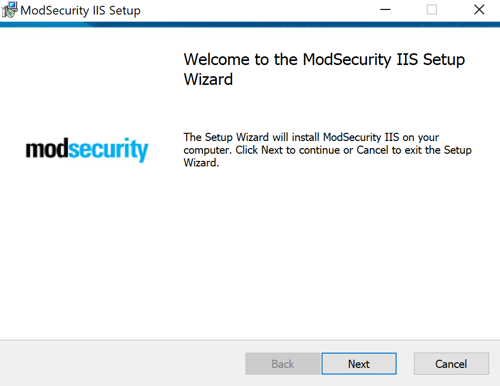Close the setup window with X
The width and height of the screenshot is (500, 386).
(479, 10)
